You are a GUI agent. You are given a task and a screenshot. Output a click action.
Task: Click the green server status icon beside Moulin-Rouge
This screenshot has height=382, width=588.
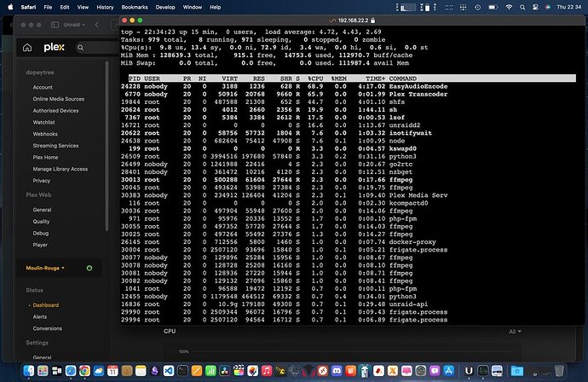point(89,268)
